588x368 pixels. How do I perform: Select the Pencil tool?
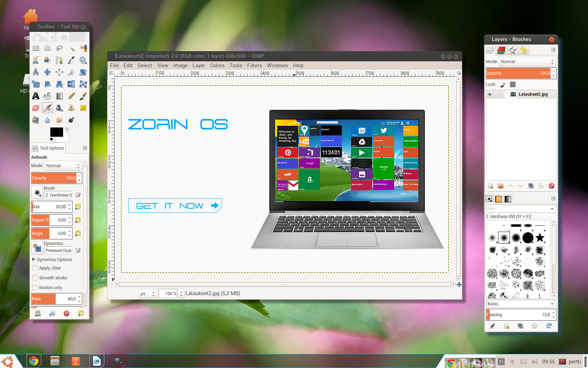71,96
